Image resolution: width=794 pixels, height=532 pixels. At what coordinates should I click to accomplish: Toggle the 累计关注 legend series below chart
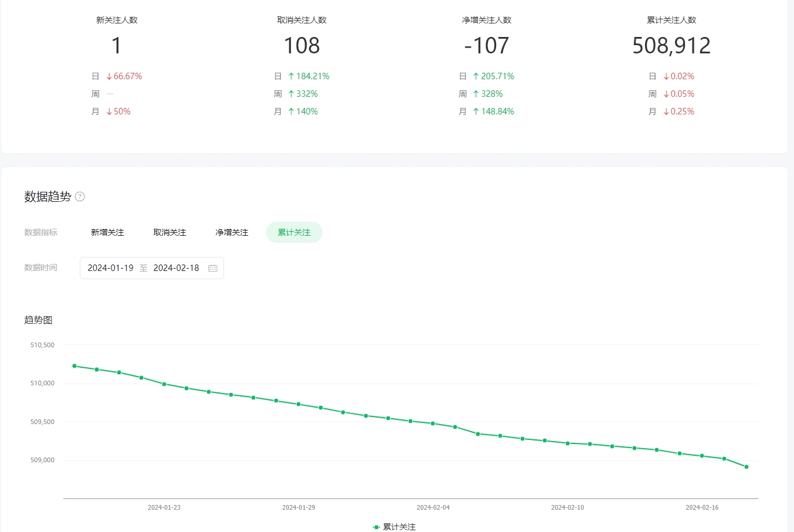(x=394, y=527)
